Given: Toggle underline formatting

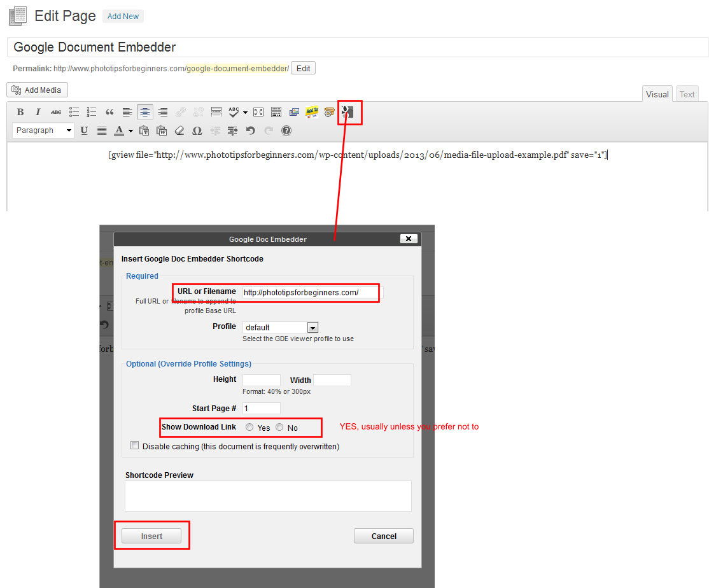Looking at the screenshot, I should [84, 130].
